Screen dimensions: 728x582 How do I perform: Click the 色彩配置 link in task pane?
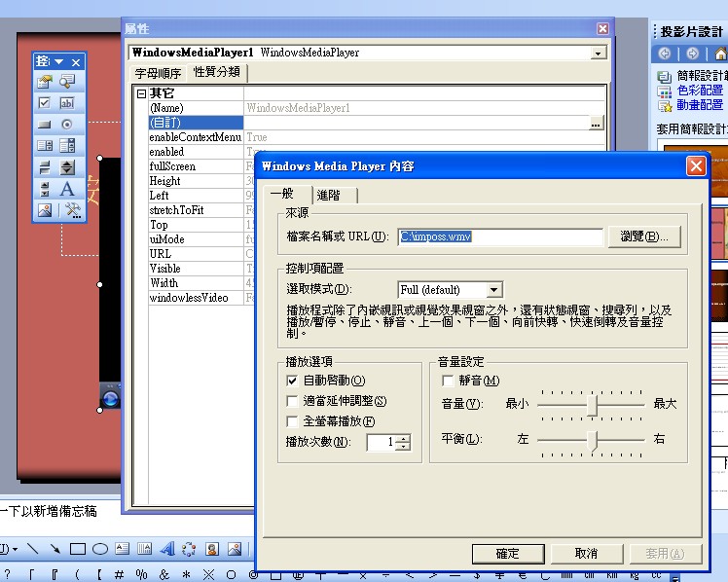point(700,91)
